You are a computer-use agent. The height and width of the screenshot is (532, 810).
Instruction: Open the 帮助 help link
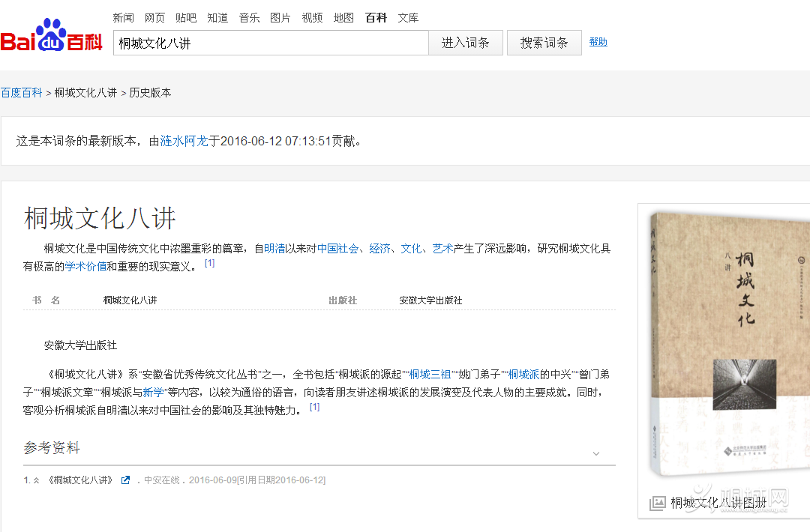point(598,42)
